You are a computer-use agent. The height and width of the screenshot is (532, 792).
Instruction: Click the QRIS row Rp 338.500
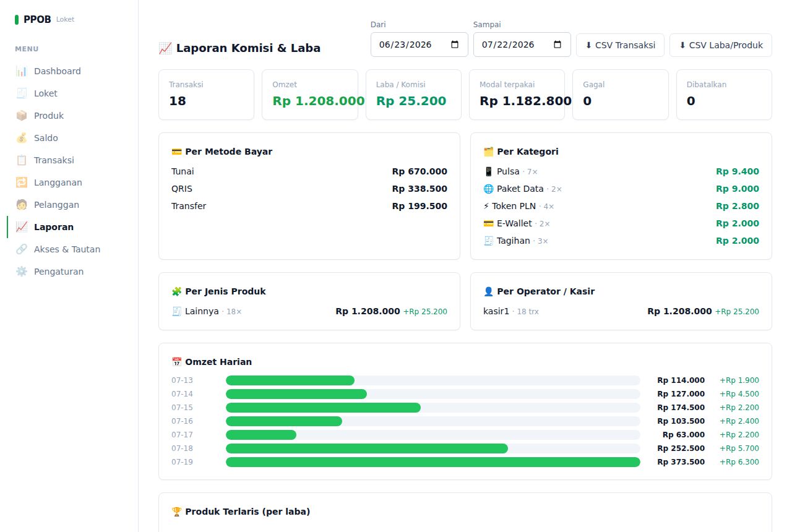tap(309, 189)
